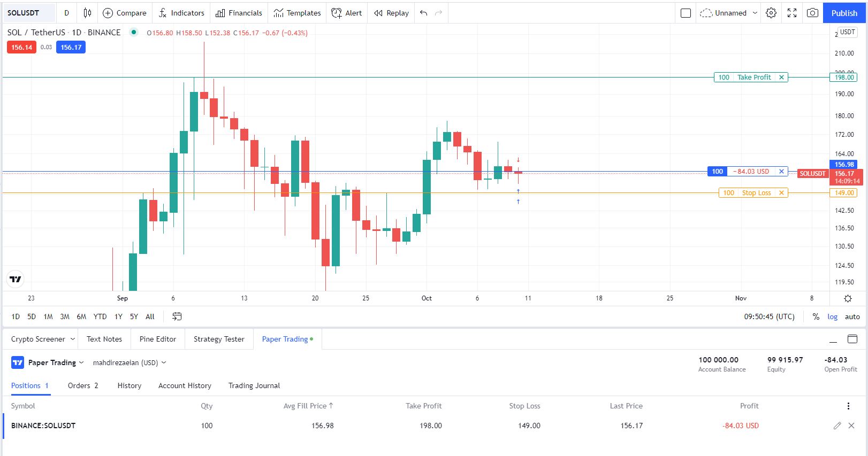Viewport: 868px width, 456px height.
Task: Open the Indicators dialog
Action: 181,13
